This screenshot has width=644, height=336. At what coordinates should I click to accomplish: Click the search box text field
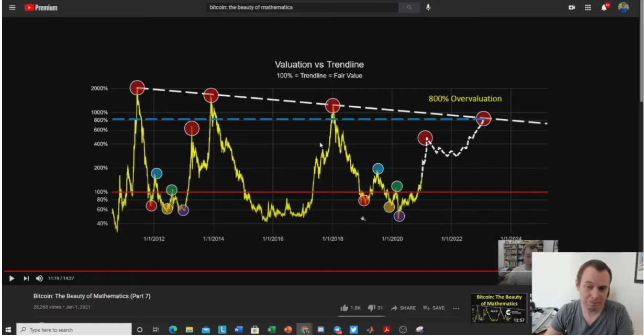[302, 7]
